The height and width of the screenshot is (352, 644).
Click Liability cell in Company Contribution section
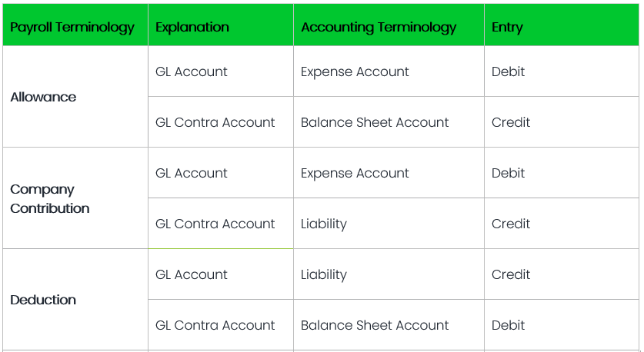[324, 224]
